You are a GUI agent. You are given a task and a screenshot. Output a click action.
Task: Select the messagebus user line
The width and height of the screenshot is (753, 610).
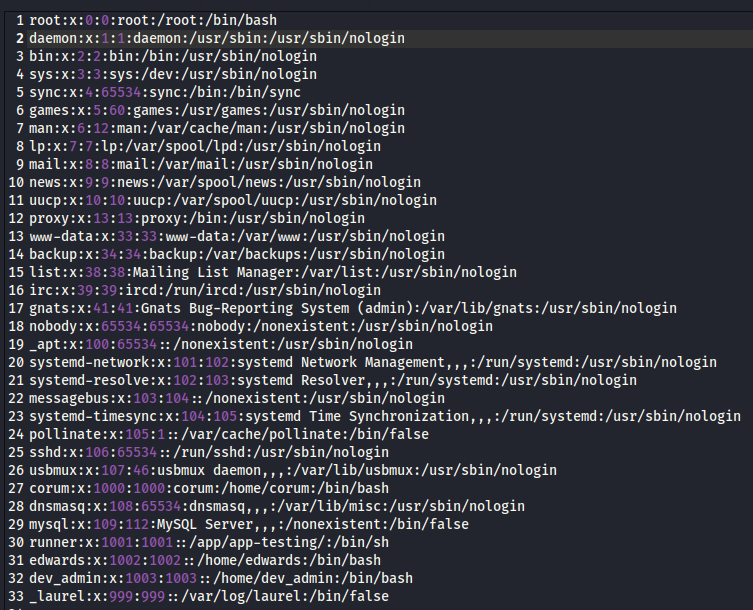click(x=237, y=398)
